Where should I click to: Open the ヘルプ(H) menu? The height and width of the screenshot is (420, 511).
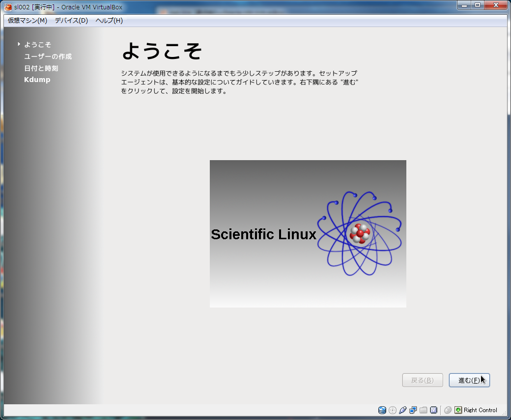click(109, 21)
